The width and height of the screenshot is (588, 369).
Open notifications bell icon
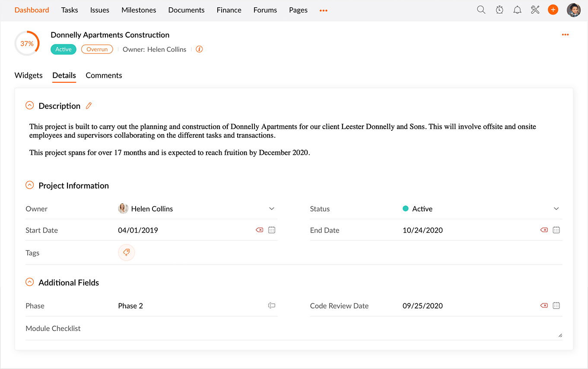517,10
